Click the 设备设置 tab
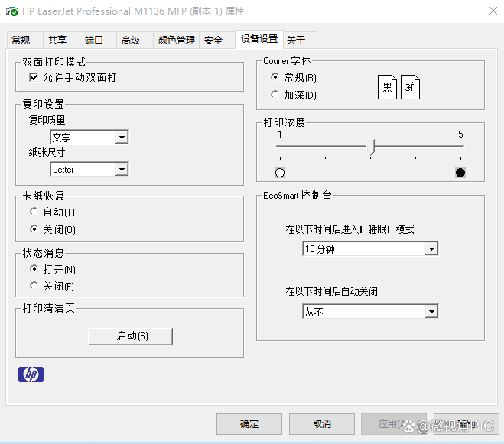 point(259,39)
